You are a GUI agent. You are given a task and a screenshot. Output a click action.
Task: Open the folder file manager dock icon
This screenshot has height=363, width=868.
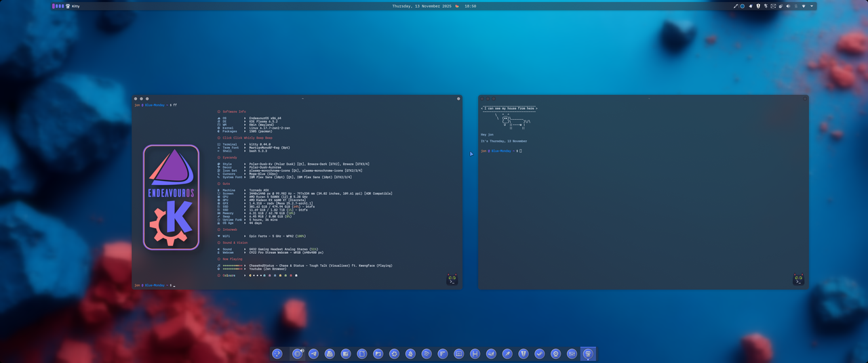378,354
